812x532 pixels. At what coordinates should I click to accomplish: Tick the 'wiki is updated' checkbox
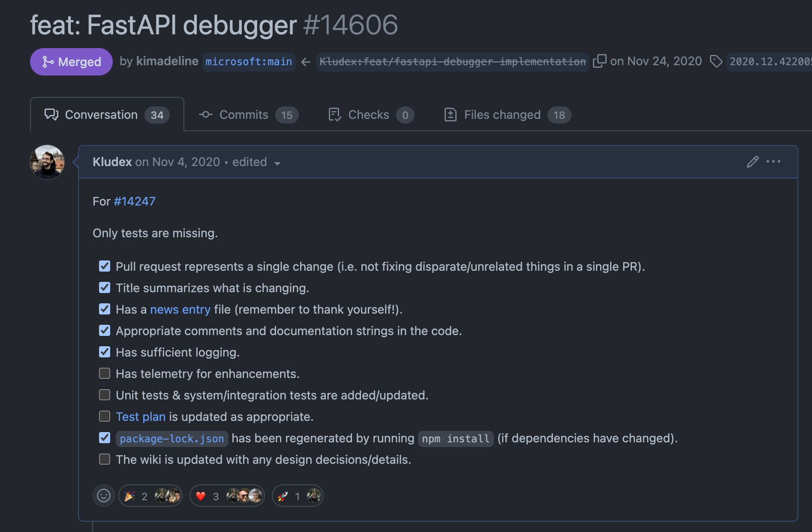pos(105,459)
